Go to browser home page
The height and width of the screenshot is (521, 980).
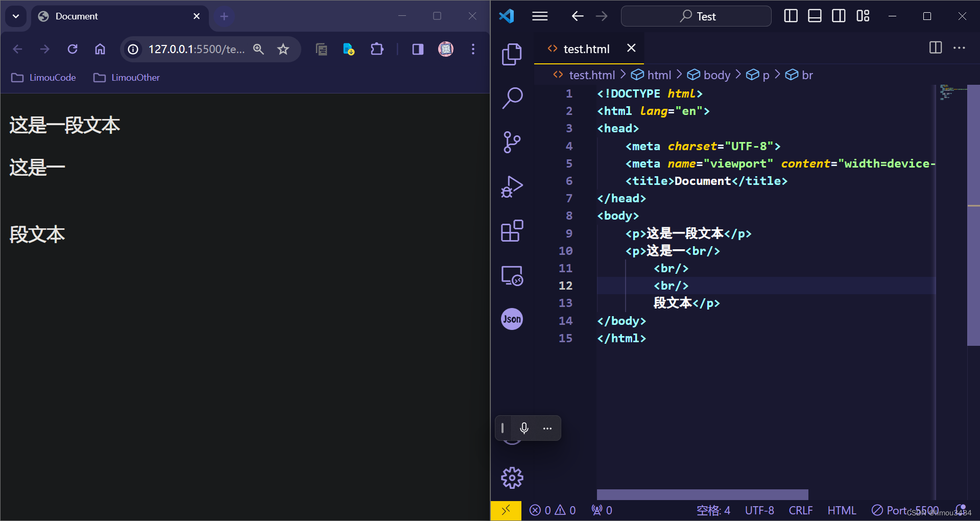click(100, 49)
